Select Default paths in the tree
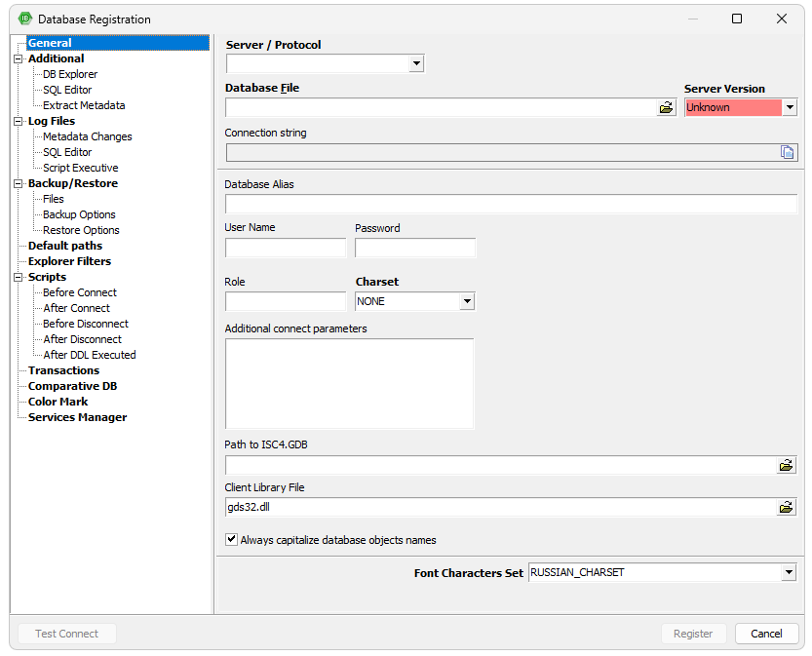This screenshot has width=812, height=656. pos(65,246)
